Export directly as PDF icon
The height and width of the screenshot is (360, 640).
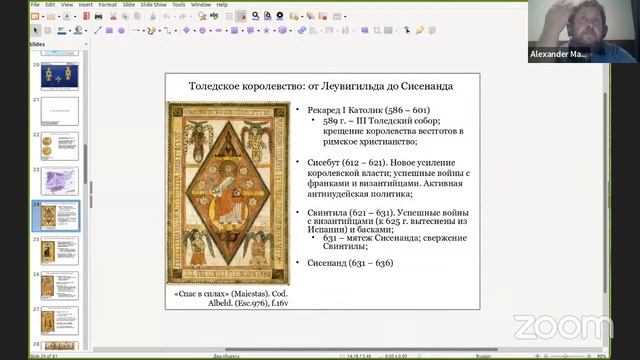(86, 16)
